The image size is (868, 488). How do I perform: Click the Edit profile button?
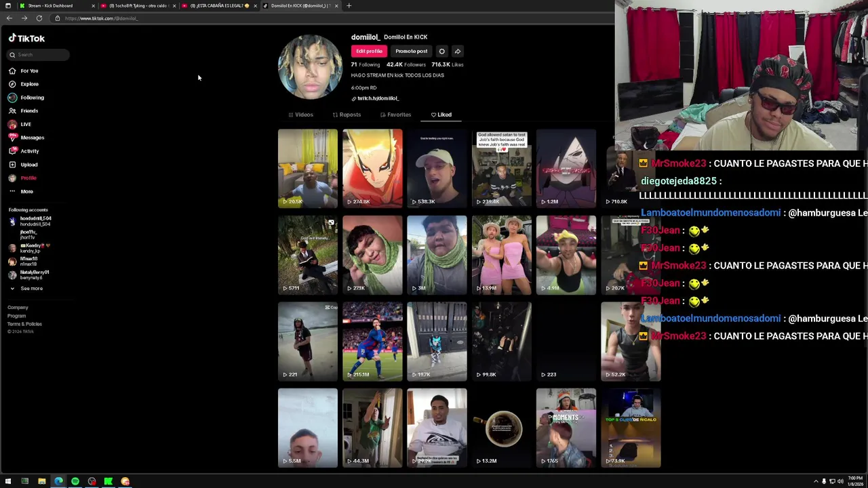coord(369,52)
